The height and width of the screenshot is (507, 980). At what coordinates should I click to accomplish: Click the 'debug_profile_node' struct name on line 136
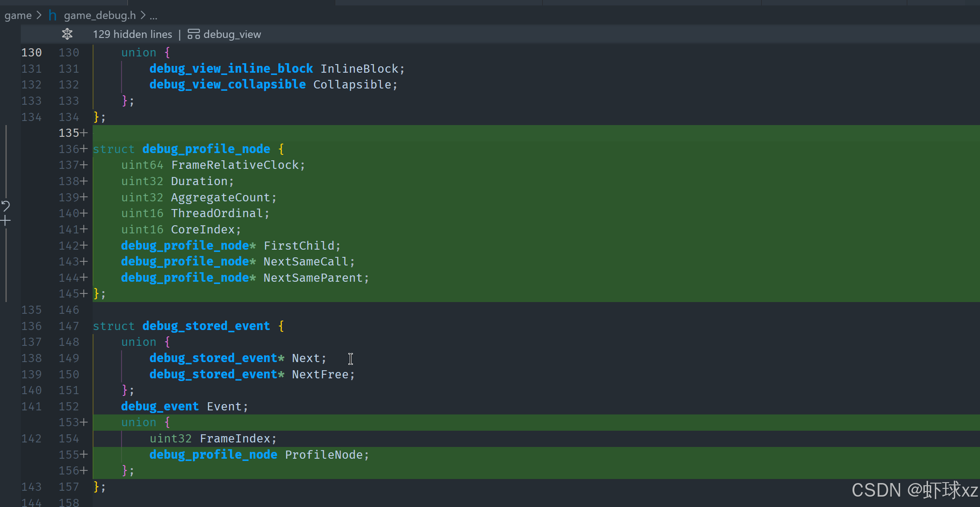pos(206,149)
